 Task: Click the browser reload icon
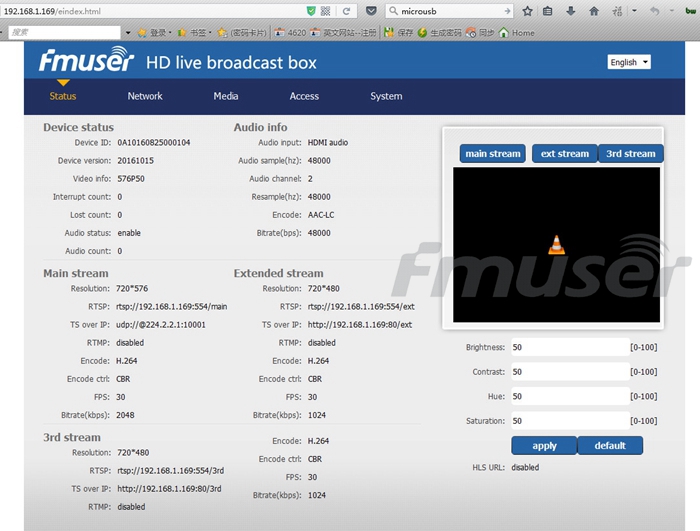click(x=346, y=11)
